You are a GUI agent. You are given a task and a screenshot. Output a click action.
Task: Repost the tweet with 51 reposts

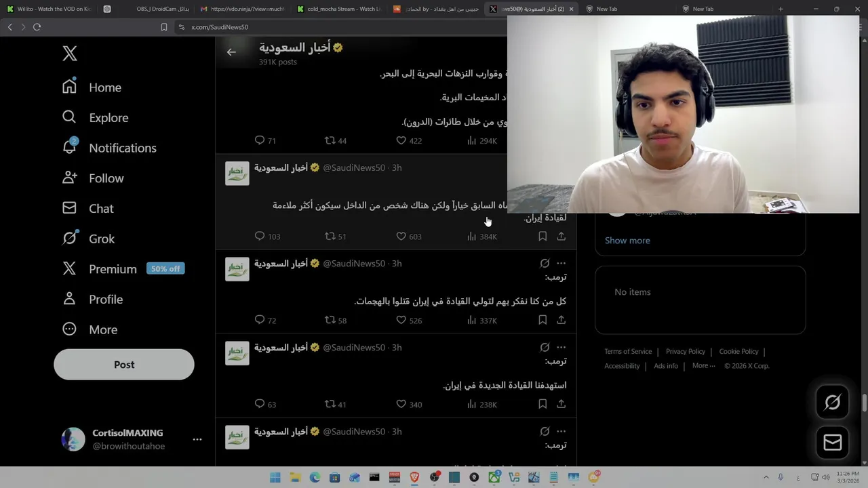coord(336,237)
